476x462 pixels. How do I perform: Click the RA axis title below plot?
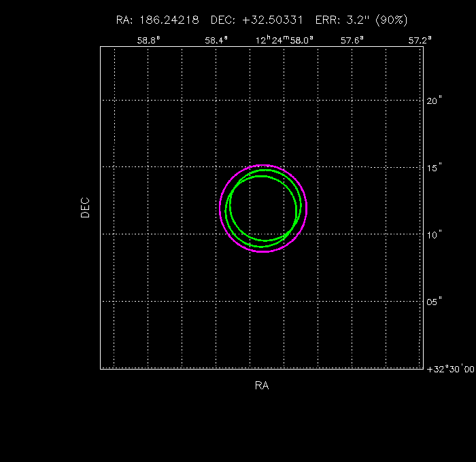pyautogui.click(x=262, y=386)
